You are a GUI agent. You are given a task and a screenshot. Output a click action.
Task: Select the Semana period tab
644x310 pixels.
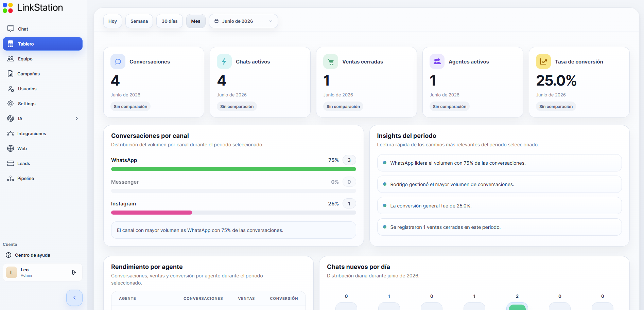[x=139, y=21]
